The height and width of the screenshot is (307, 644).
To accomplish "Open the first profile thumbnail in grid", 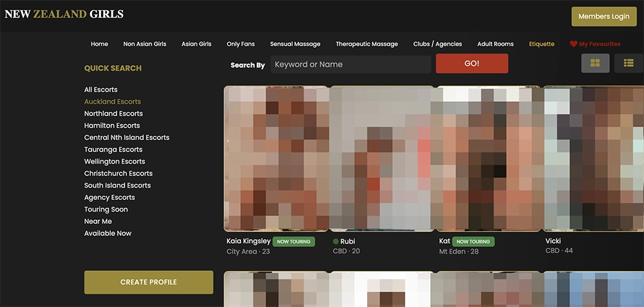I will 276,158.
